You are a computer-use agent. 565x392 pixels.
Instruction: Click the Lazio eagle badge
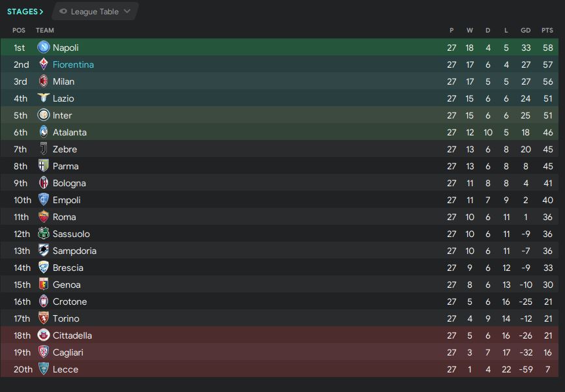click(x=44, y=98)
